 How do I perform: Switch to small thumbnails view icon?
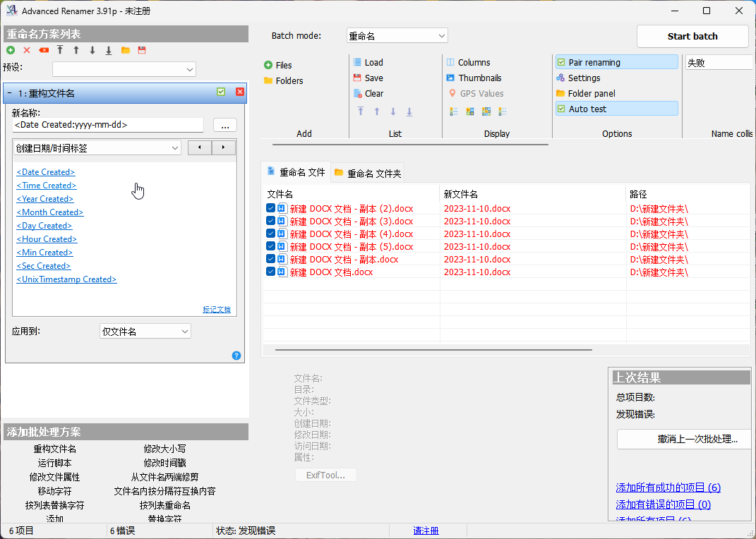coord(470,111)
